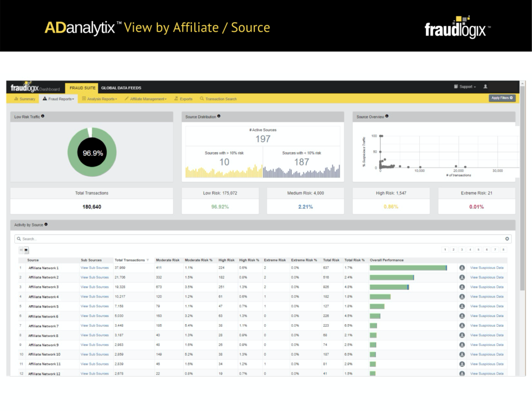Click the Active Sources count 197
Screen dimensions: 532x411
click(x=263, y=139)
